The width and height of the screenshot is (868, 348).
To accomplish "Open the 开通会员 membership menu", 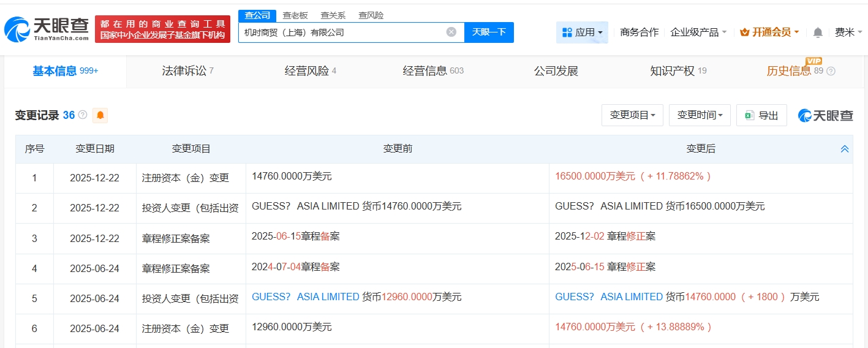I will pyautogui.click(x=769, y=32).
